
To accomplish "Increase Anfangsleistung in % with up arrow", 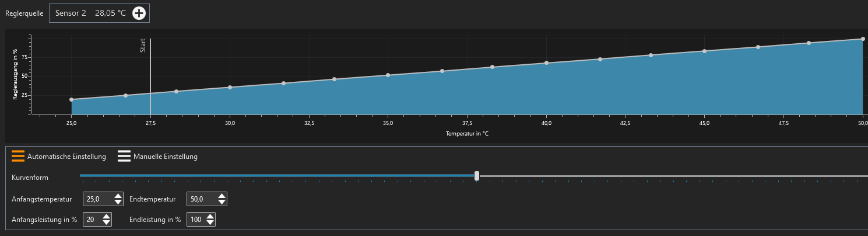I will 106,217.
